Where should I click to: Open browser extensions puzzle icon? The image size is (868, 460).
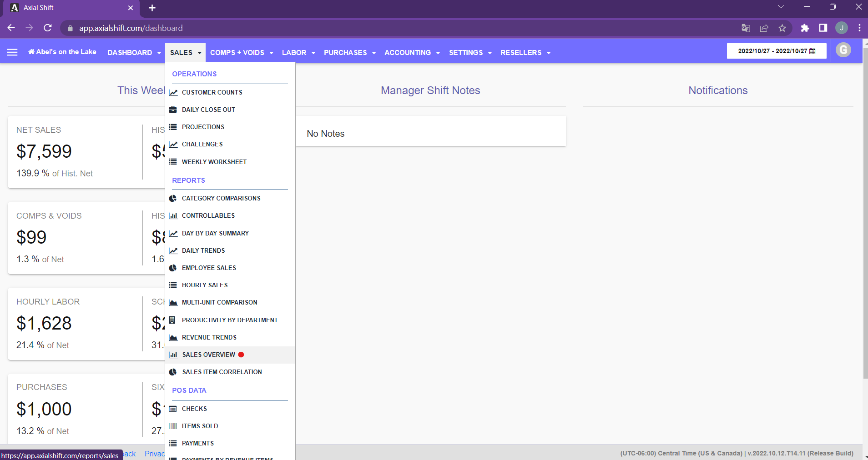(x=805, y=28)
